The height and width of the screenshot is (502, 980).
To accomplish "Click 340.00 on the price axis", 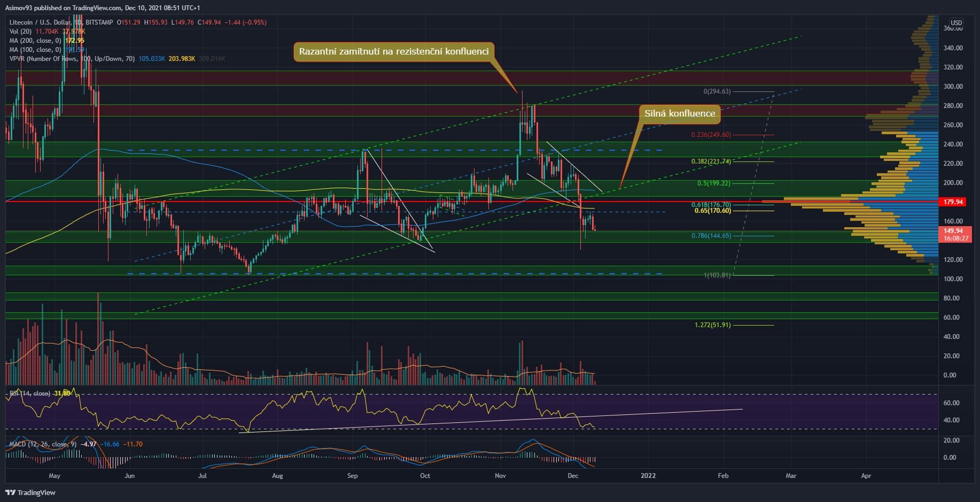I will pos(953,48).
